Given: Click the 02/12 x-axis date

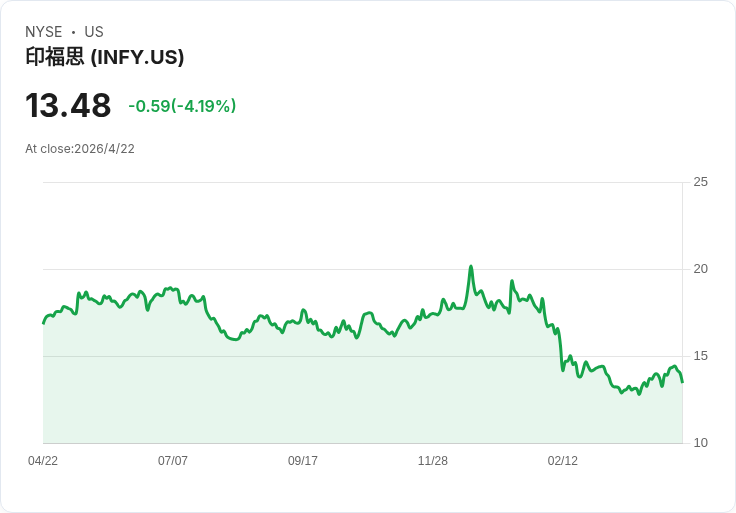Looking at the screenshot, I should click(x=563, y=461).
